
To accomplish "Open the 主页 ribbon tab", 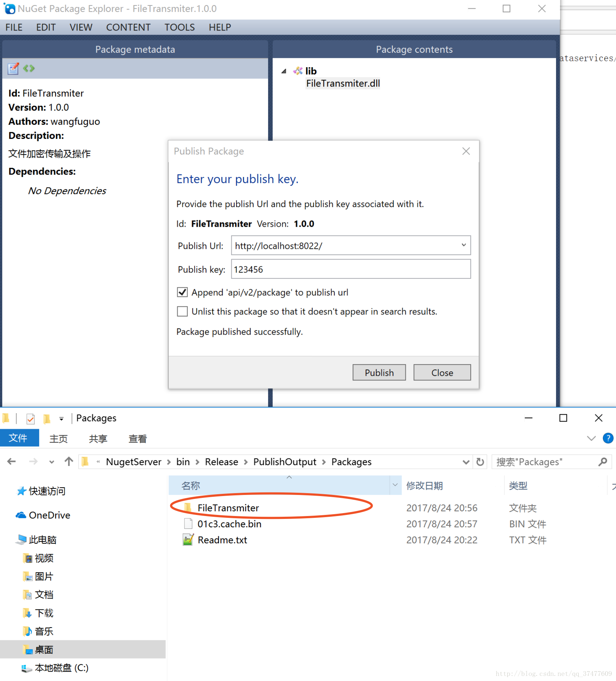I will click(58, 439).
